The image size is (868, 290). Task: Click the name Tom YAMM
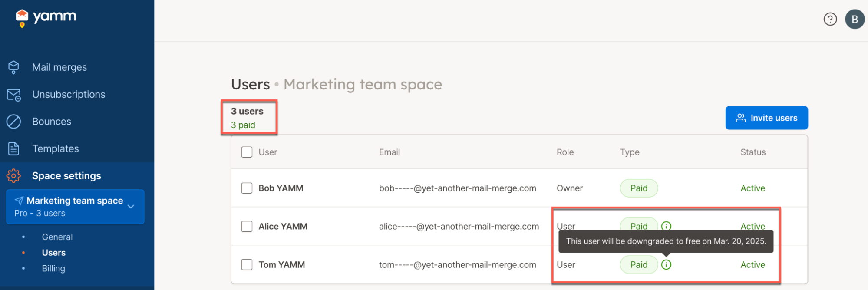pyautogui.click(x=282, y=264)
